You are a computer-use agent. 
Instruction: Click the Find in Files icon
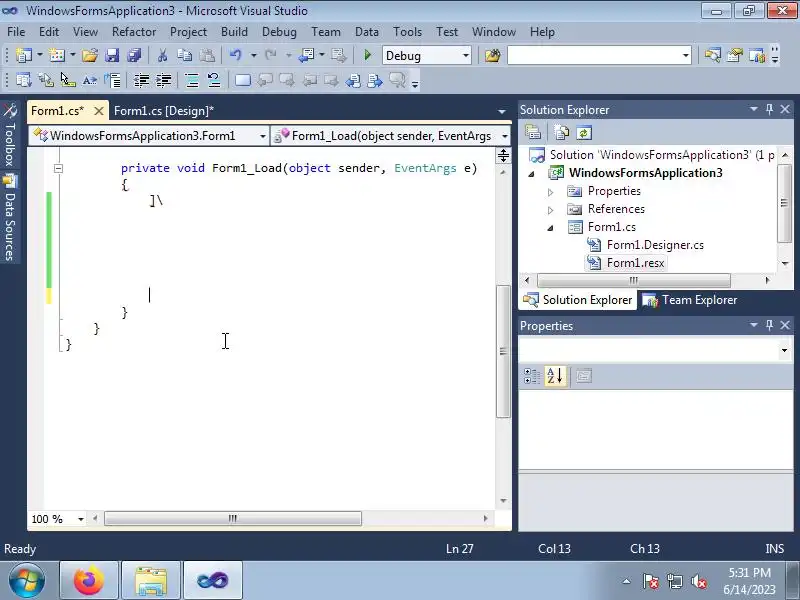point(492,55)
